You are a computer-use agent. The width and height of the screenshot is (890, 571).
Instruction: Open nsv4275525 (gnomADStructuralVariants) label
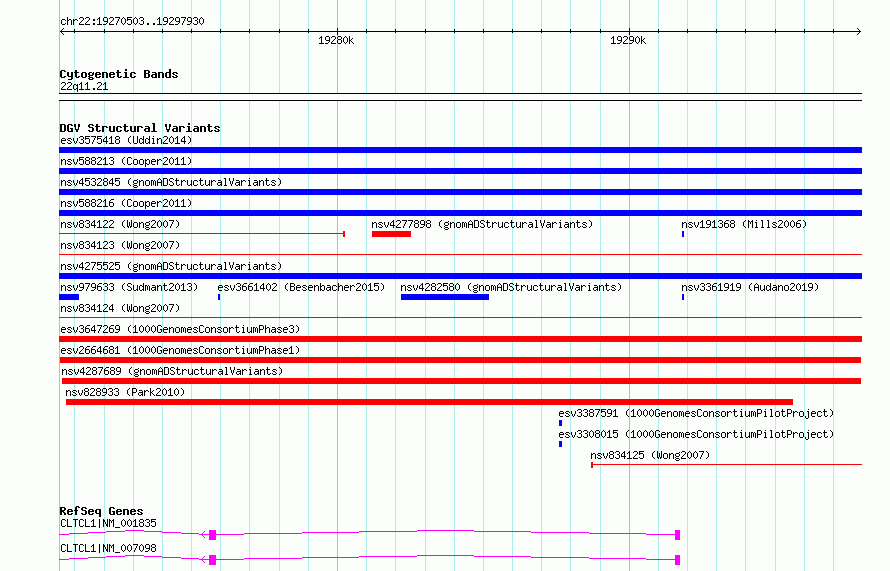point(171,266)
